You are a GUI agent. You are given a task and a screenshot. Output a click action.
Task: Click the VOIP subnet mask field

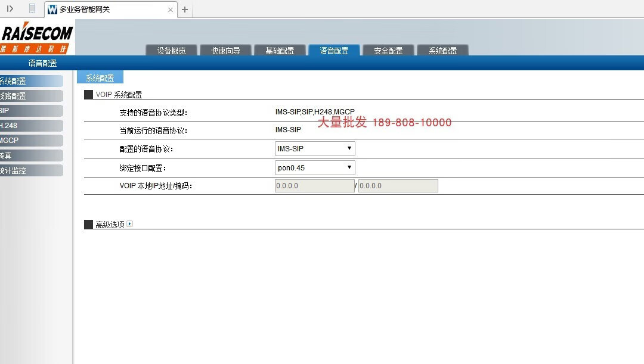click(398, 186)
